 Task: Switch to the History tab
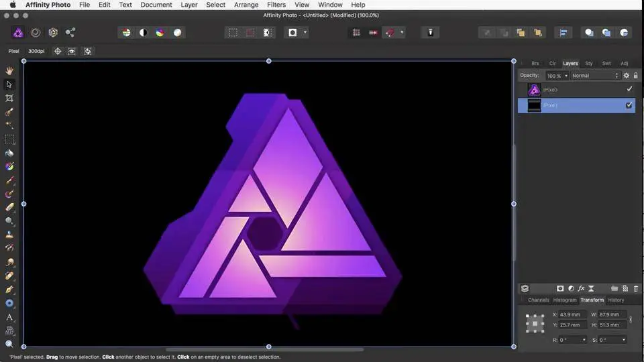(x=616, y=300)
